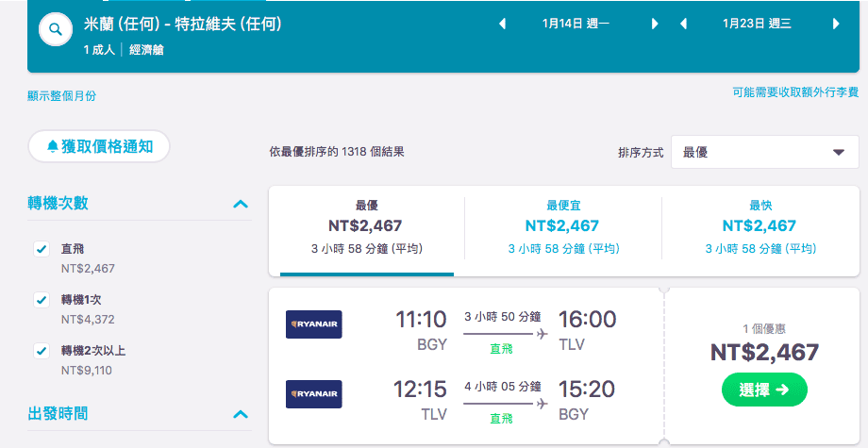Click the magnifier search icon

56,29
